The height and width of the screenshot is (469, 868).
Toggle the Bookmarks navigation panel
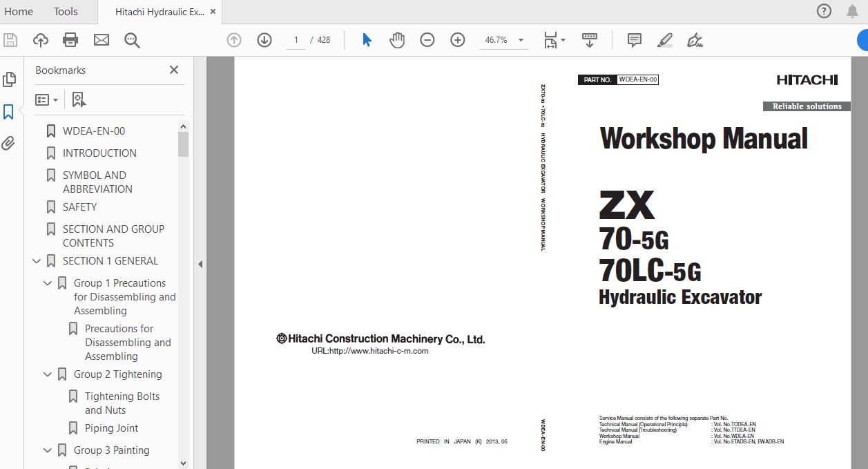pyautogui.click(x=9, y=112)
